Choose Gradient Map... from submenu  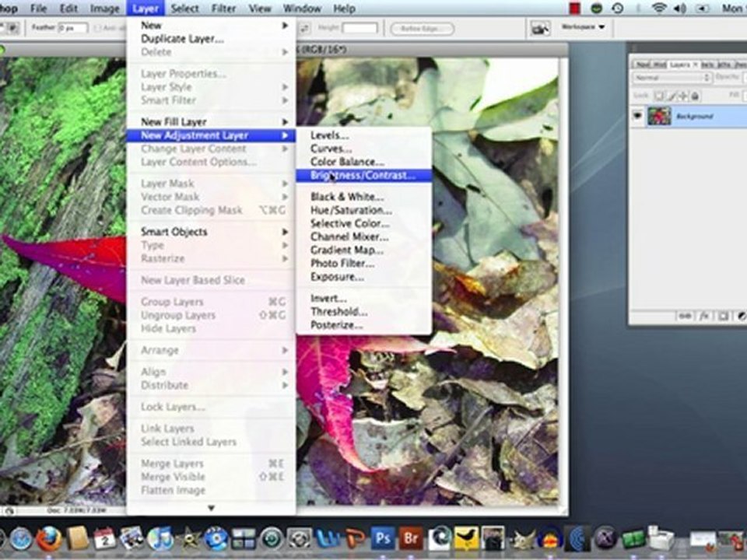click(x=364, y=250)
